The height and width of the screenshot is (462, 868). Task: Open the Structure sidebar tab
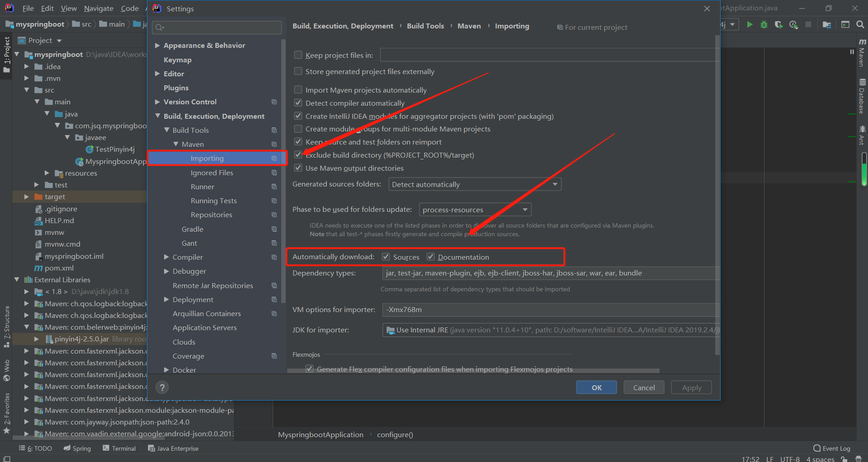click(x=6, y=327)
